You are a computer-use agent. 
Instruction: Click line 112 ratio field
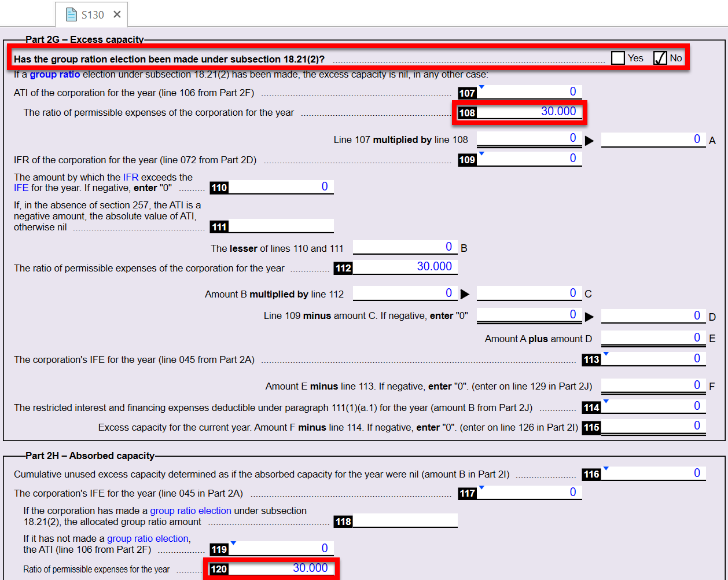pos(405,267)
